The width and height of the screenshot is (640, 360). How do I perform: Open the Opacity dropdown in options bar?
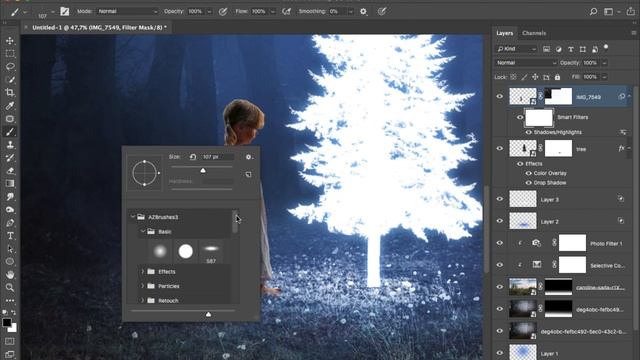209,11
